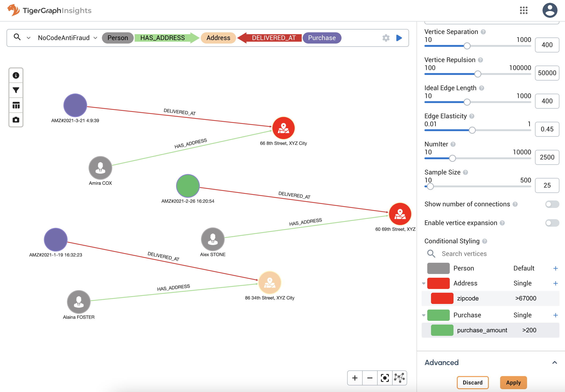Image resolution: width=565 pixels, height=392 pixels.
Task: Open the vertex info panel icon
Action: 16,75
